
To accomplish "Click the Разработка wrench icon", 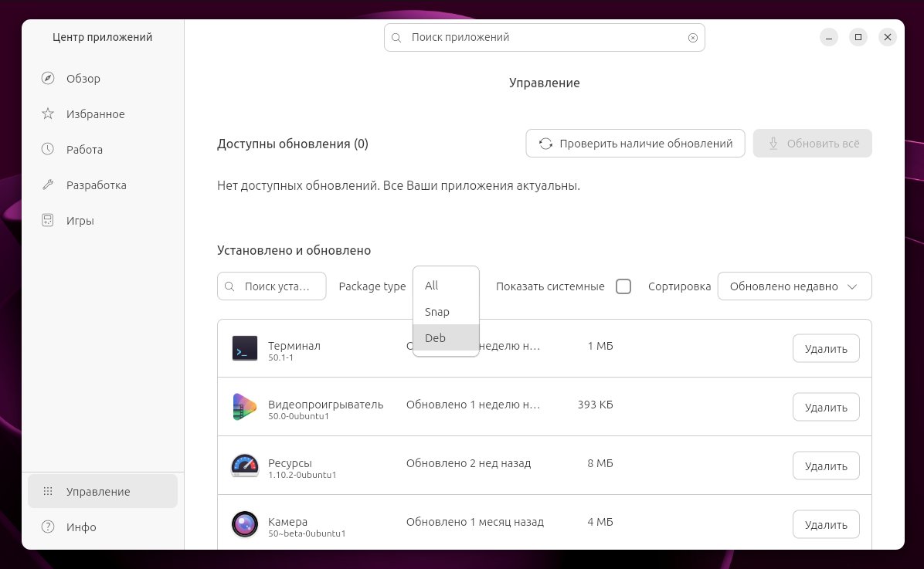I will point(48,185).
